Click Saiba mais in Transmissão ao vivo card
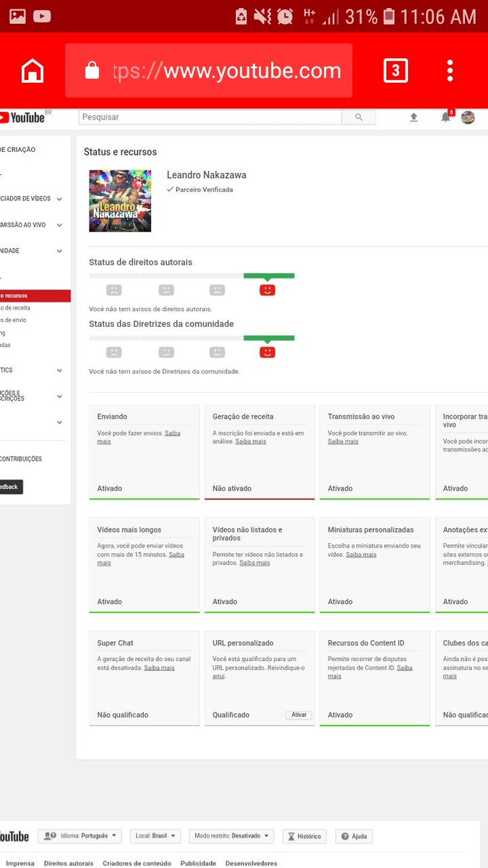This screenshot has height=868, width=488. [343, 441]
